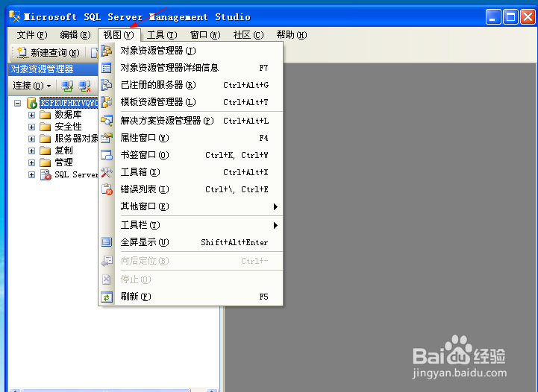This screenshot has width=538, height=392.
Task: Click the 服务器对象 folder icon
Action: [45, 139]
